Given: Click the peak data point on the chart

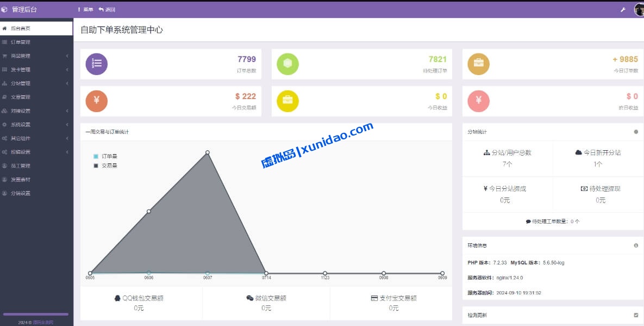Looking at the screenshot, I should click(x=208, y=152).
